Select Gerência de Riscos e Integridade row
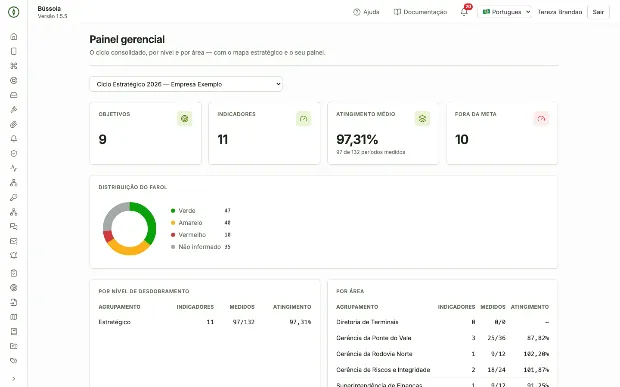Image resolution: width=620 pixels, height=387 pixels. coord(442,370)
